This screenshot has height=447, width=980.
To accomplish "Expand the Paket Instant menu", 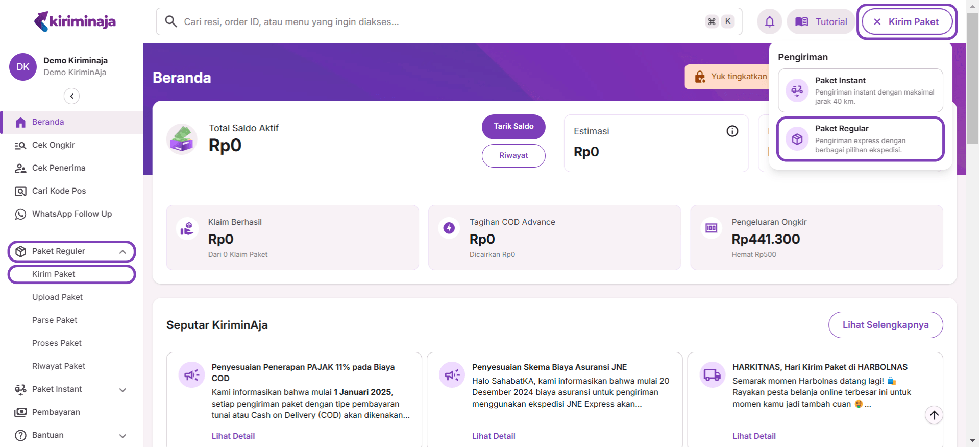I will tap(122, 389).
